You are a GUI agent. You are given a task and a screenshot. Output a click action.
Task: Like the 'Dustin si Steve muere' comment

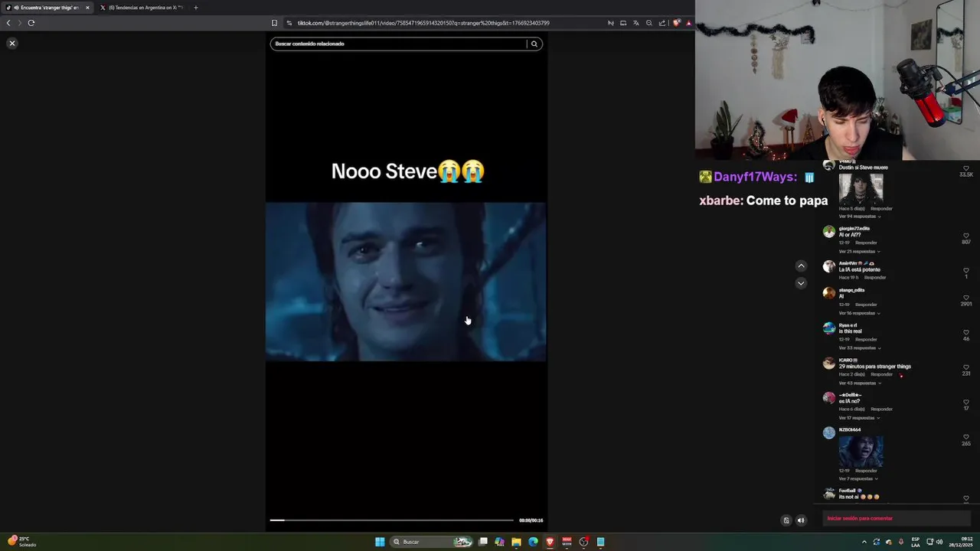click(x=966, y=168)
